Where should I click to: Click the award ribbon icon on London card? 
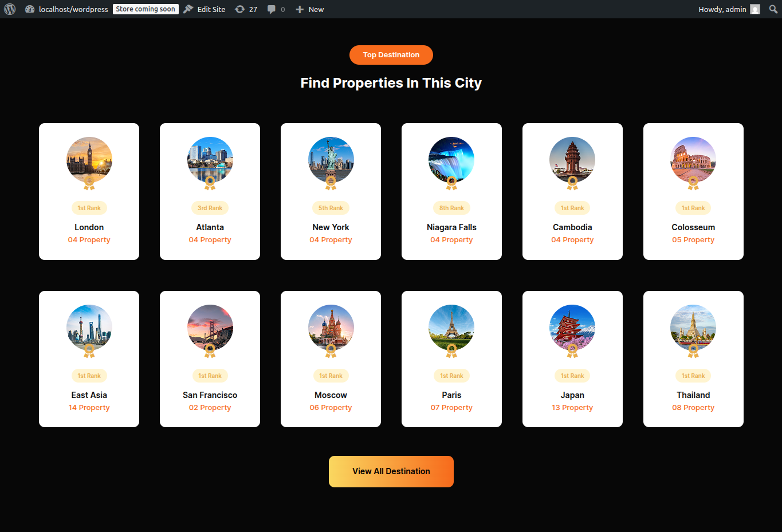(89, 183)
